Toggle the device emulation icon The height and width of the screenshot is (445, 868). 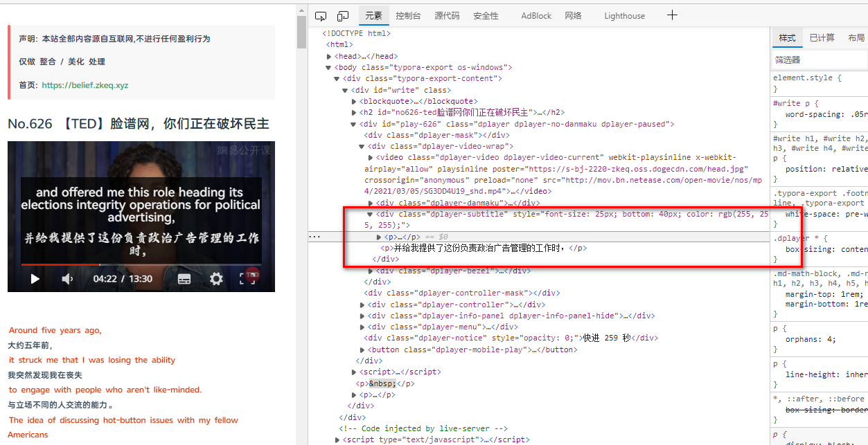[343, 16]
